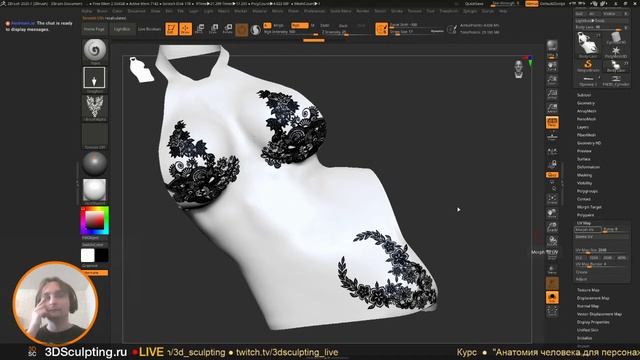Click the Live Boolean button
The image size is (640, 360).
pyautogui.click(x=149, y=29)
